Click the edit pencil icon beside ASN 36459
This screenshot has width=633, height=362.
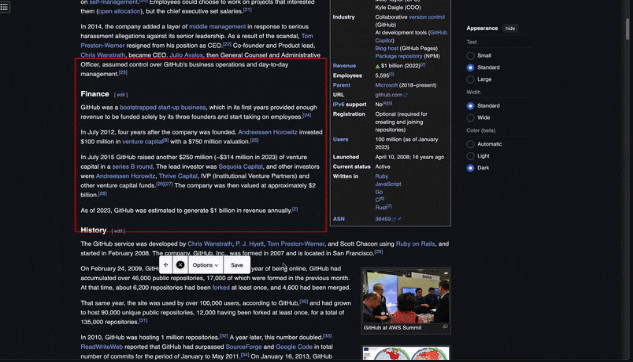pos(400,219)
